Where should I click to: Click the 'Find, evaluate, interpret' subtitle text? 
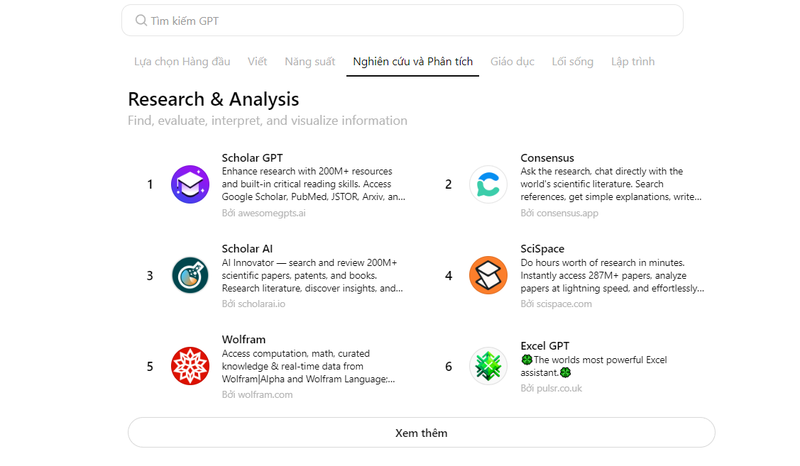click(x=267, y=121)
